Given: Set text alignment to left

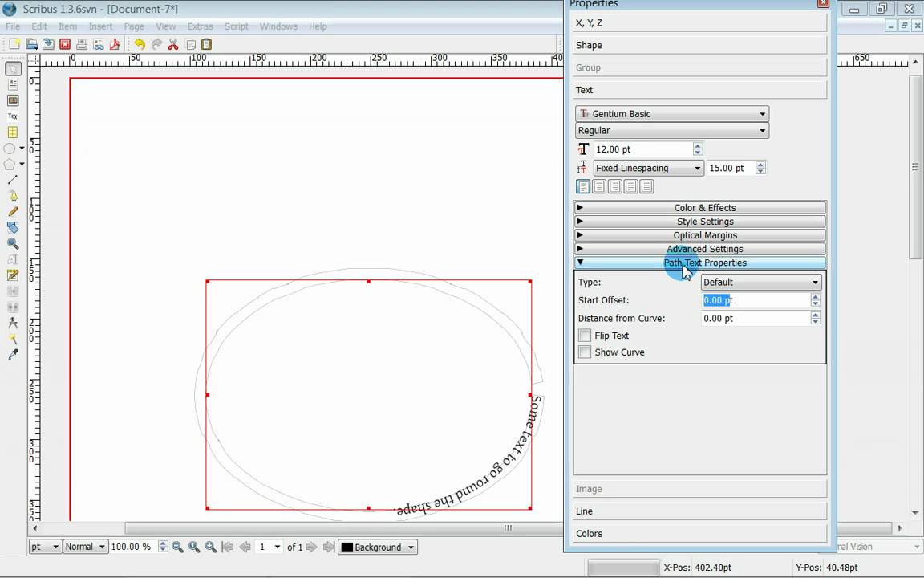Looking at the screenshot, I should point(583,186).
